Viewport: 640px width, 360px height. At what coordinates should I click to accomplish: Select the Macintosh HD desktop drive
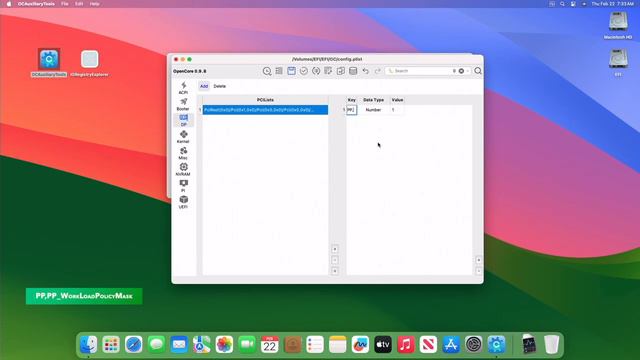coord(618,25)
